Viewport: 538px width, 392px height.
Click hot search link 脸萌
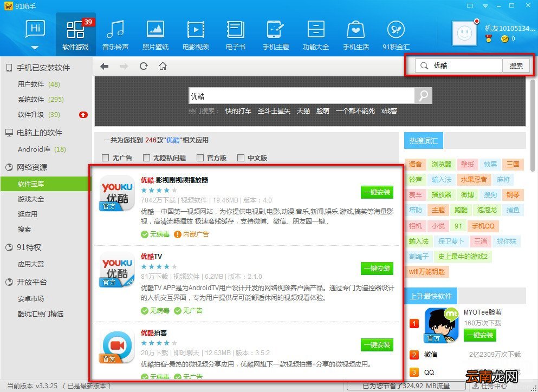[x=322, y=111]
